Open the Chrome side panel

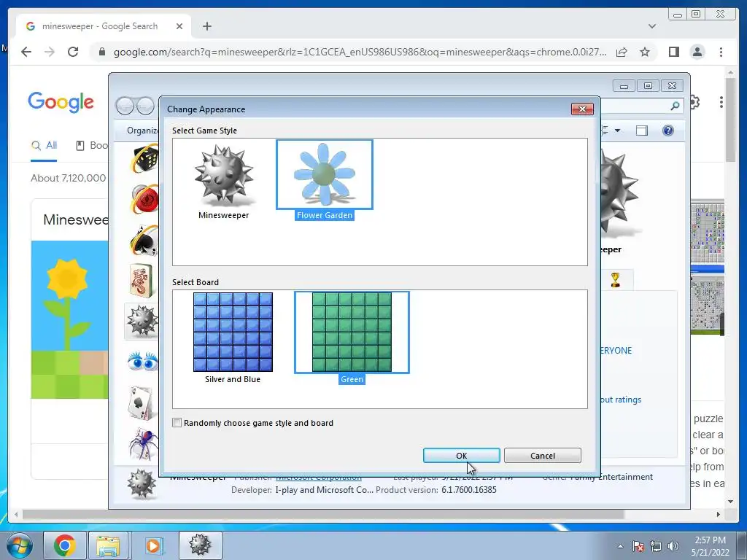(673, 52)
